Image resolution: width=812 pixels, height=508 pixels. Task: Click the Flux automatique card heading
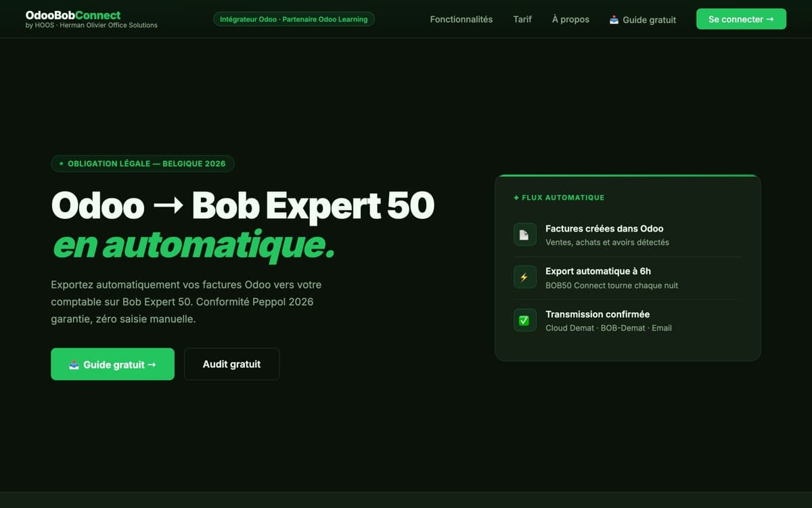559,198
